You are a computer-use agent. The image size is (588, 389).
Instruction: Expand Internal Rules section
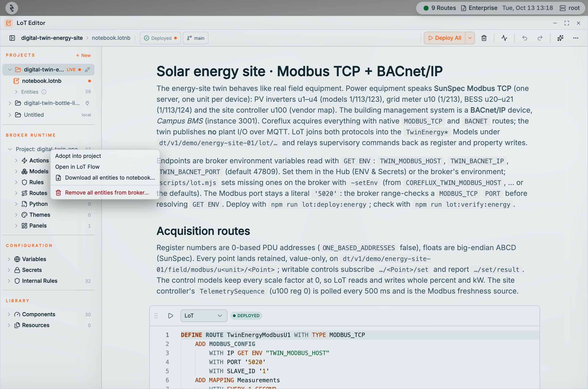pyautogui.click(x=9, y=281)
